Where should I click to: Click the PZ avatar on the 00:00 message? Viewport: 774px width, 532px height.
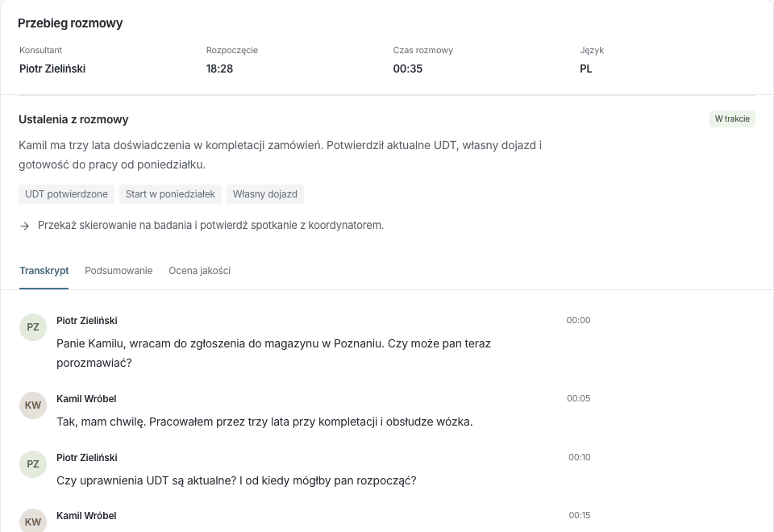33,327
